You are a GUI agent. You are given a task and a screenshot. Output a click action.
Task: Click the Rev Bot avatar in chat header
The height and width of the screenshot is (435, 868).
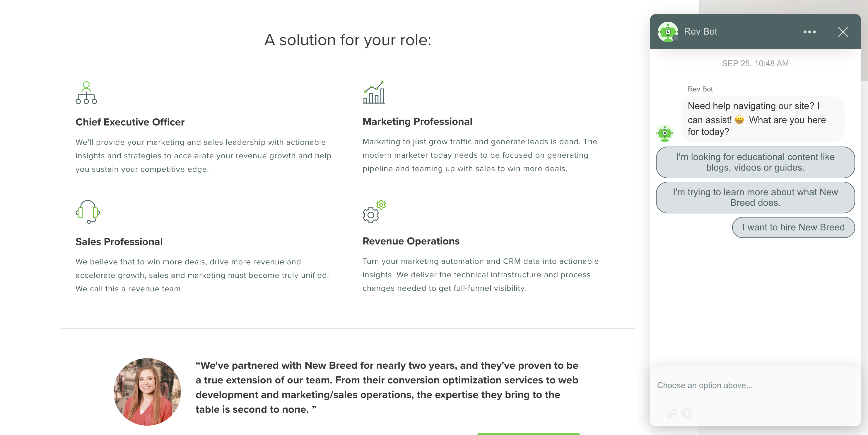coord(667,32)
